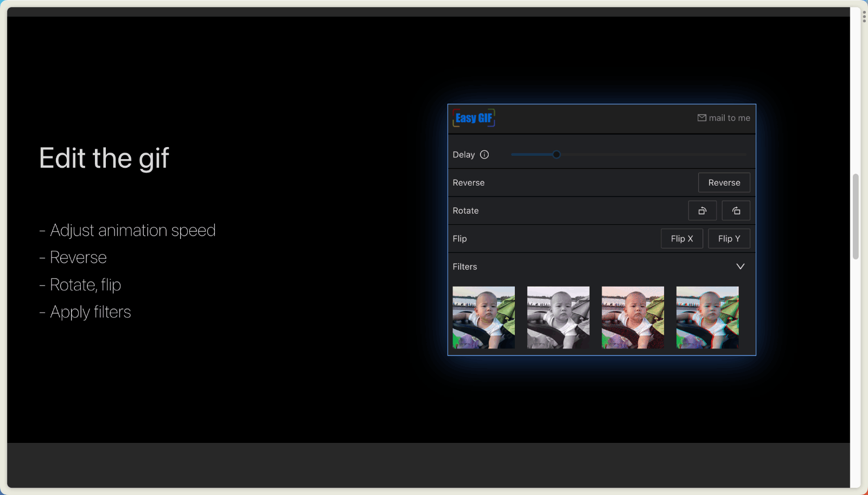
Task: Click the second rotate icon button in Rotate row
Action: pos(736,211)
